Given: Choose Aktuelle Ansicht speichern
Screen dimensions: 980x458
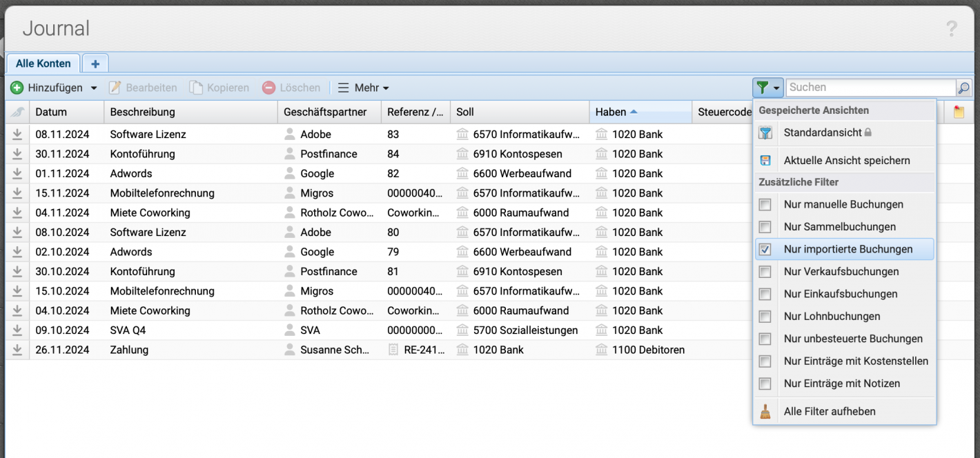Looking at the screenshot, I should pyautogui.click(x=845, y=161).
